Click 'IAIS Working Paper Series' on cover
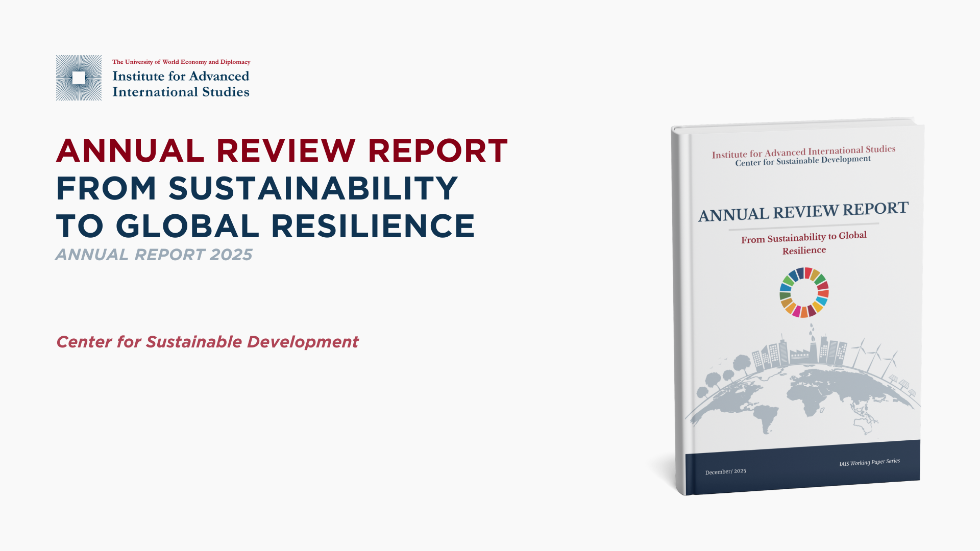Viewport: 980px width, 551px height. pos(869,462)
